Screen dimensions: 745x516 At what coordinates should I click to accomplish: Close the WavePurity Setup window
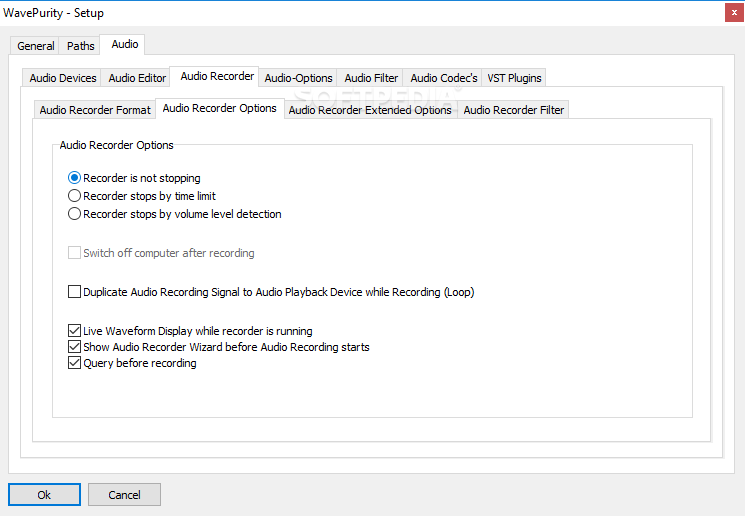[734, 12]
